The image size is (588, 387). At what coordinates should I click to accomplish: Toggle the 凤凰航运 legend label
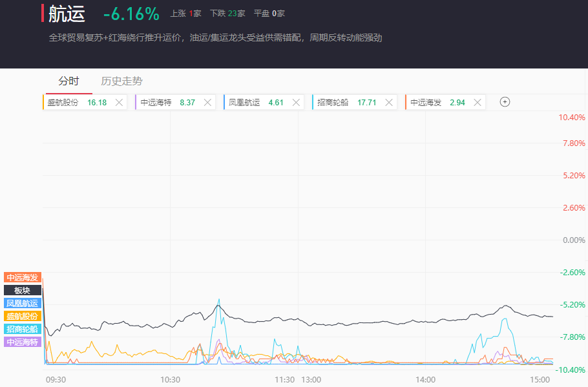(23, 303)
